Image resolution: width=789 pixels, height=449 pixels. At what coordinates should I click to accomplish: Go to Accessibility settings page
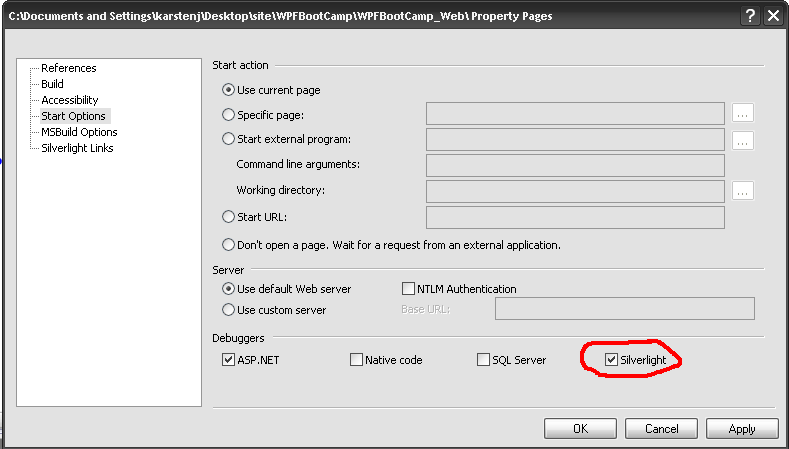click(69, 100)
